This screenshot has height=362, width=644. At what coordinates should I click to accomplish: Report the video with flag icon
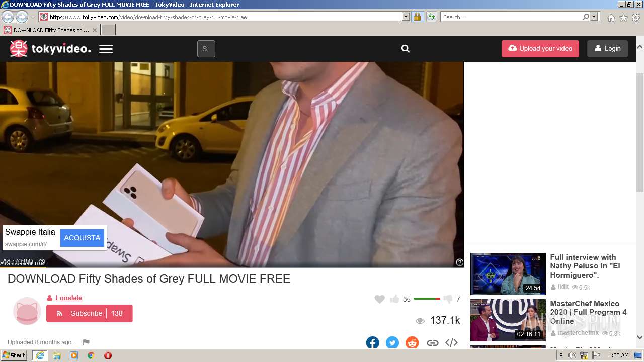coord(86,342)
